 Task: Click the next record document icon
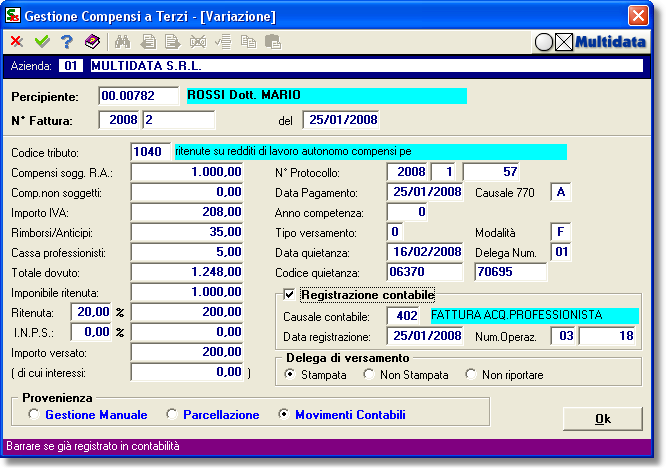[x=173, y=42]
